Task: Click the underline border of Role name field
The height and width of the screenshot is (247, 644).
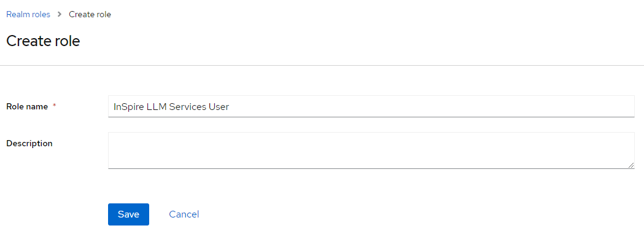Action: click(371, 117)
